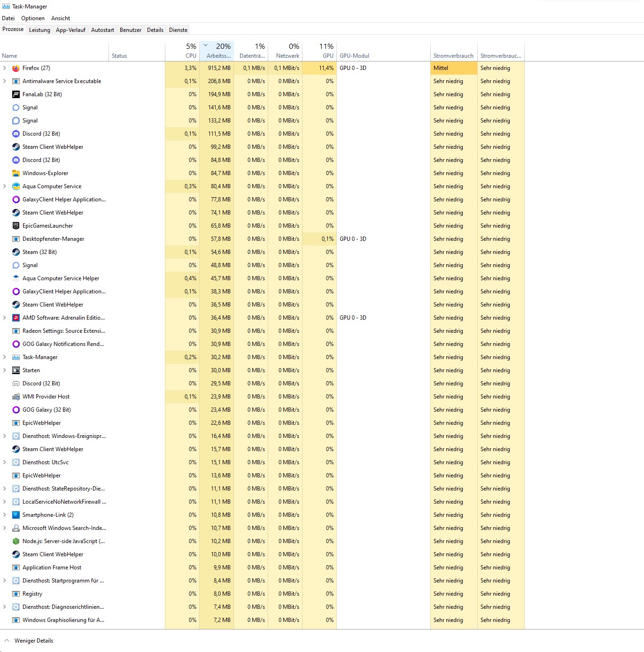644x652 pixels.
Task: Click the Firefox process icon
Action: [x=16, y=68]
